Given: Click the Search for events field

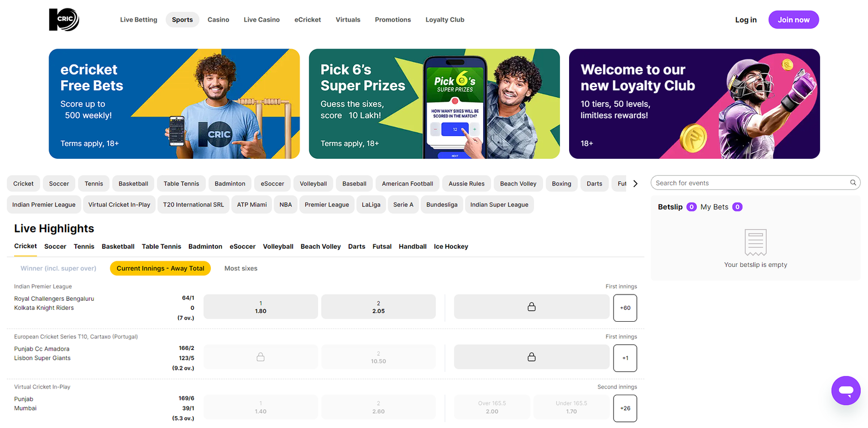Looking at the screenshot, I should pyautogui.click(x=749, y=183).
